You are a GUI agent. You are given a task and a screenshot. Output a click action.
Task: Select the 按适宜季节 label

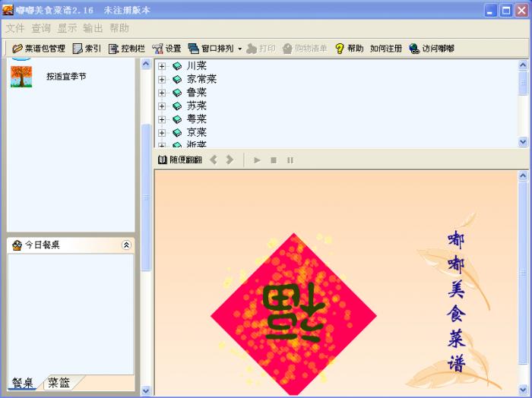[66, 77]
